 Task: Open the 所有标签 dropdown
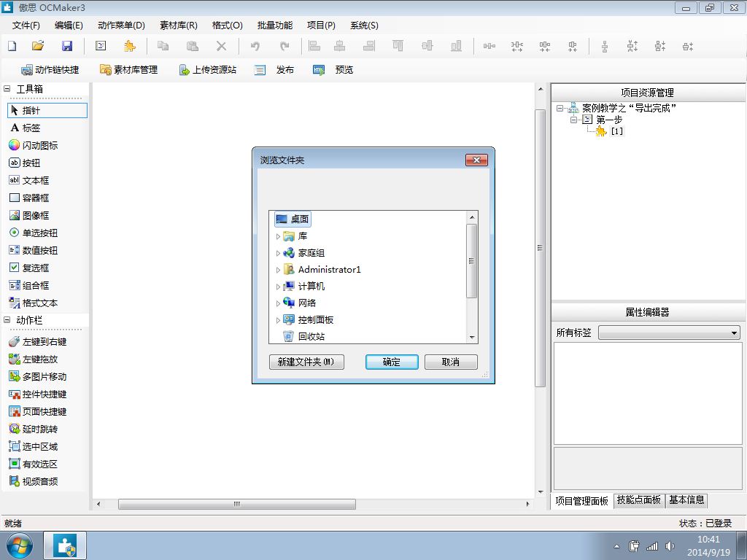point(670,332)
